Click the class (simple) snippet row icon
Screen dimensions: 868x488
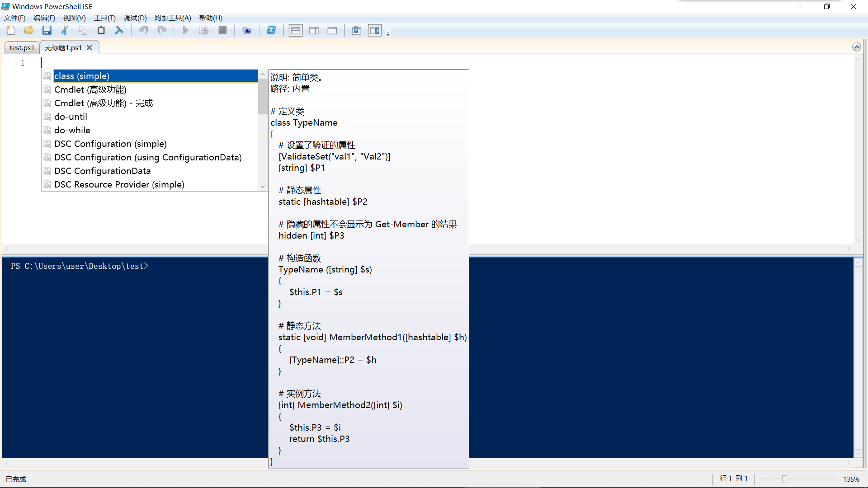point(47,76)
